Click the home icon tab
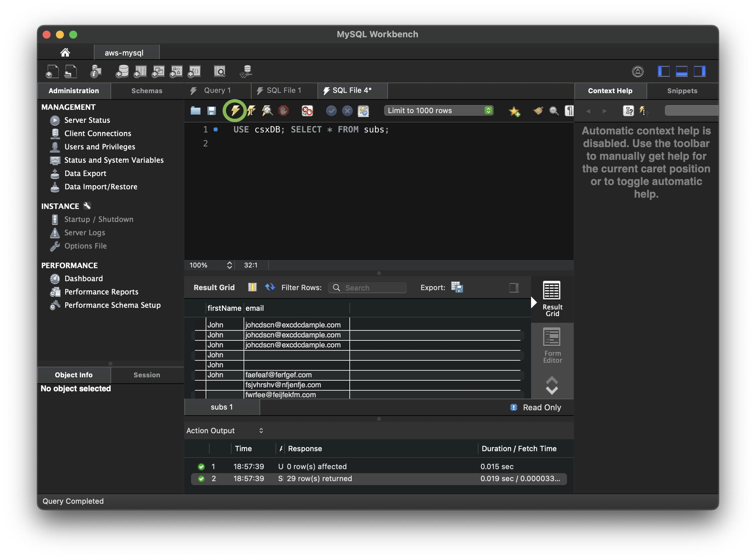The image size is (756, 559). (x=65, y=53)
